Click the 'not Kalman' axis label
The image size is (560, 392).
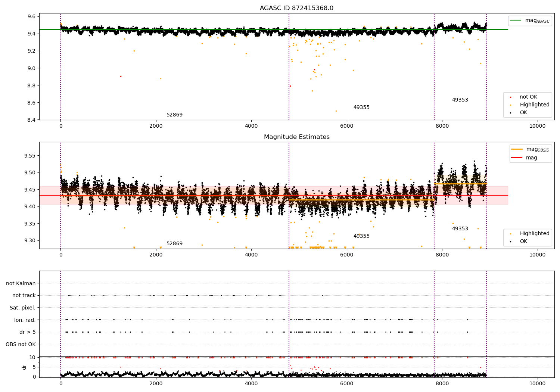[x=21, y=283]
